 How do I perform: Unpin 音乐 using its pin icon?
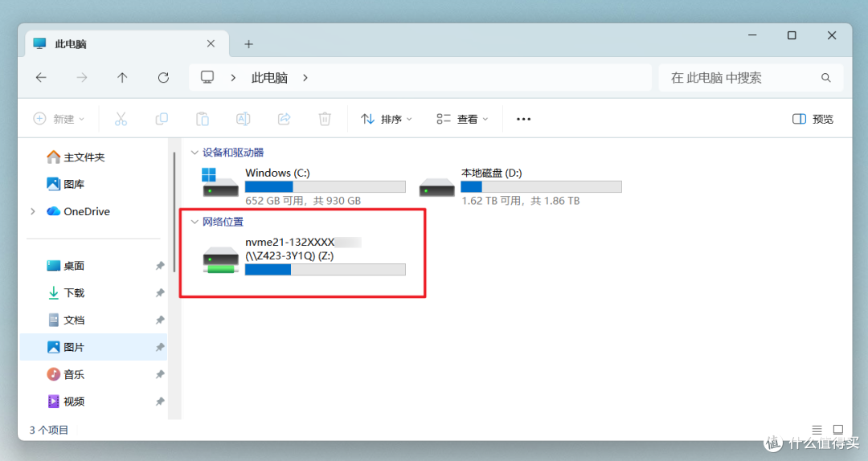click(x=160, y=375)
